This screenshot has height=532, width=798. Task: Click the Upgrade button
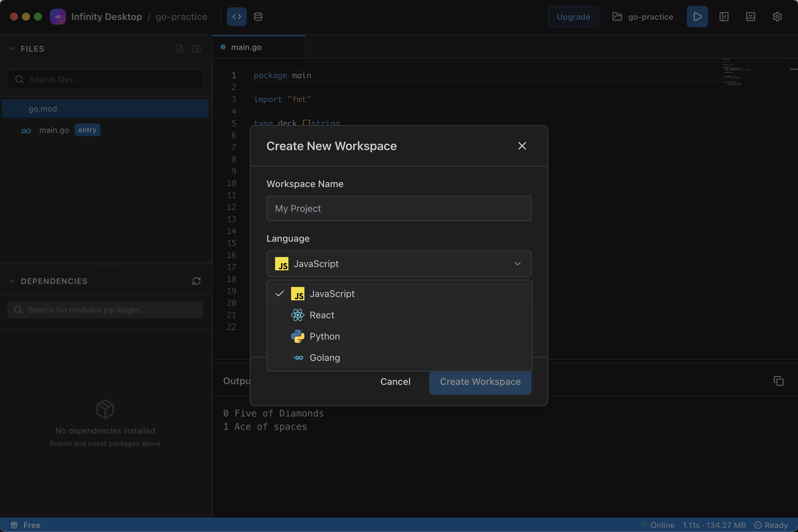tap(573, 16)
